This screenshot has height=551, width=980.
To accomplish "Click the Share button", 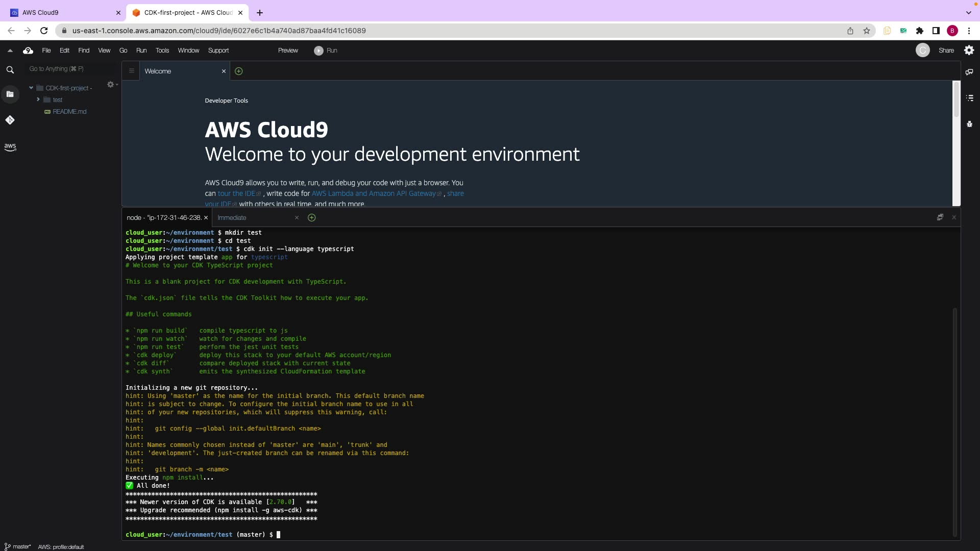I will [946, 51].
